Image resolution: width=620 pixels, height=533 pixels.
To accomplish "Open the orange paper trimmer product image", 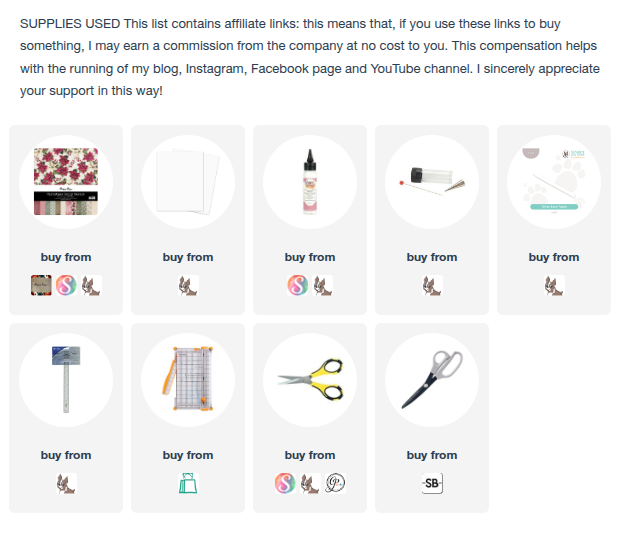I will 188,380.
